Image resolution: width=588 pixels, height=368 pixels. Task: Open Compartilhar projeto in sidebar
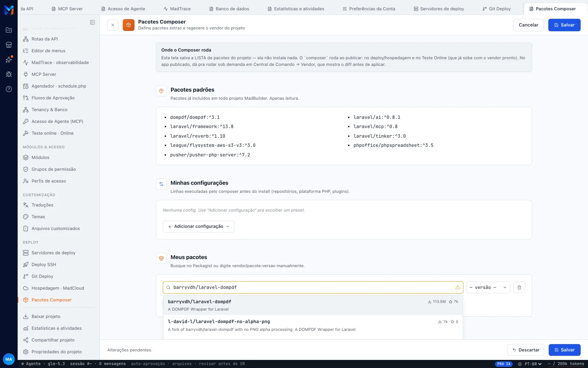coord(53,340)
